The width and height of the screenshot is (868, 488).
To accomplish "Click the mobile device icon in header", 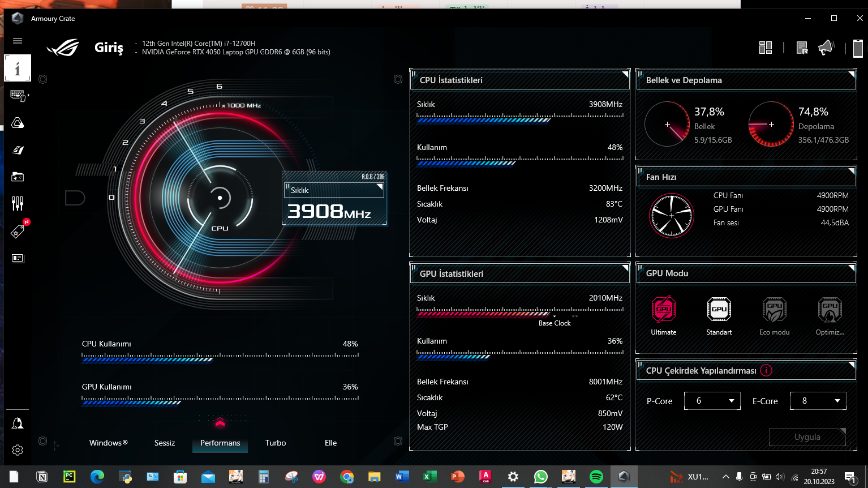I will 858,48.
